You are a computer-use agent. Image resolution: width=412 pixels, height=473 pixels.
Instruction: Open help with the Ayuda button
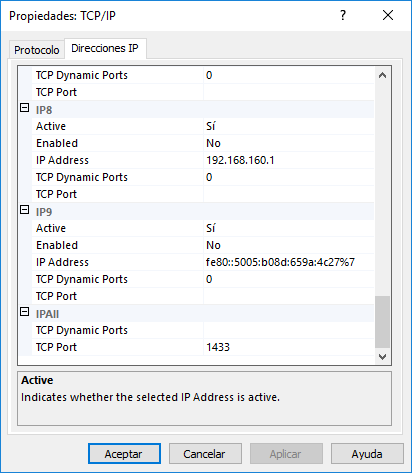point(367,454)
